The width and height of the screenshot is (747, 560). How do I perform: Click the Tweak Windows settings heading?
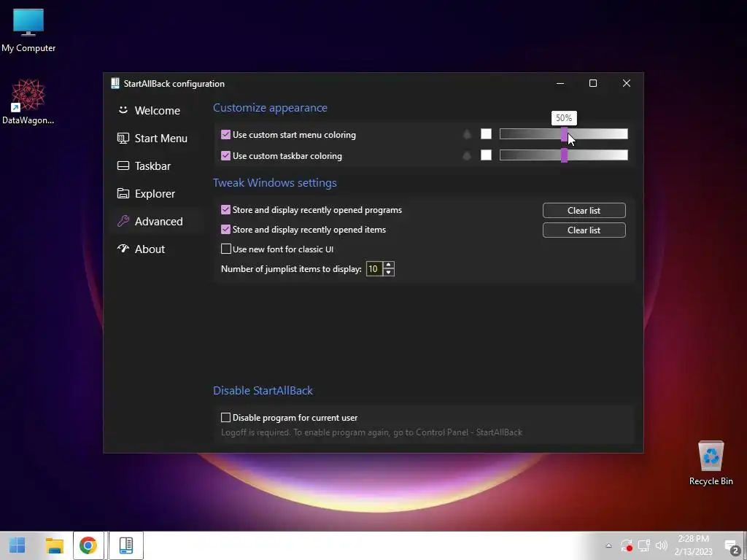coord(275,183)
